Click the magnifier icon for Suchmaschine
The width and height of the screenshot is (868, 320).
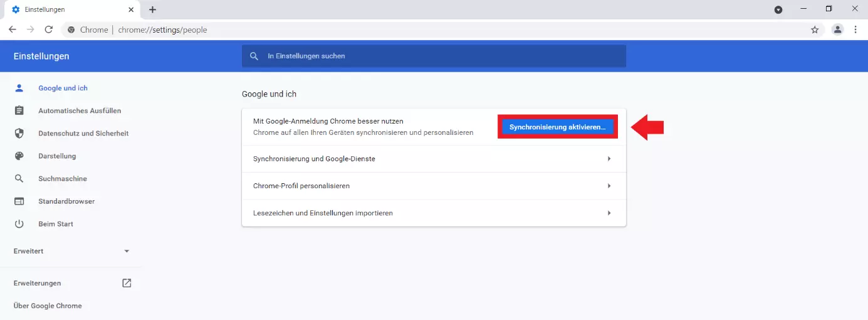click(19, 179)
